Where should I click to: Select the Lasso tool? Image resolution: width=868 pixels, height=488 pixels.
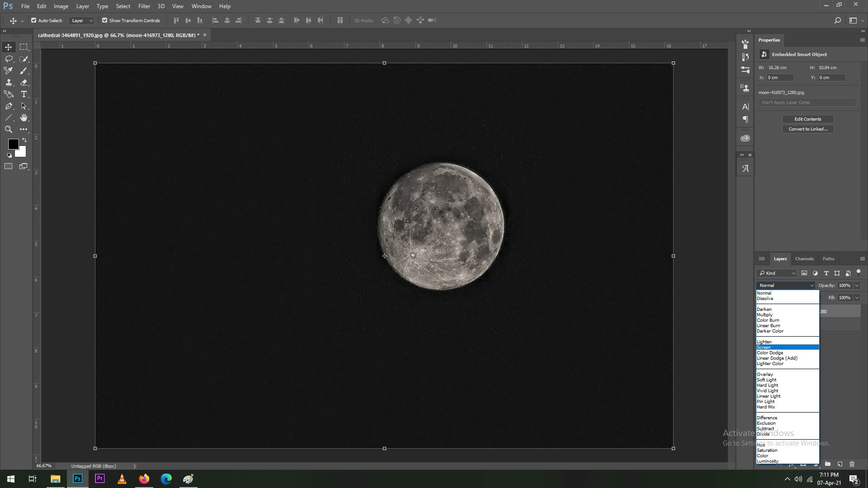tap(9, 59)
